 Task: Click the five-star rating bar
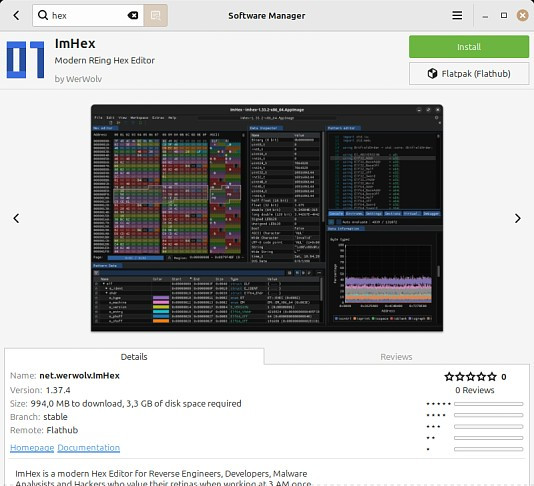pyautogui.click(x=488, y=404)
